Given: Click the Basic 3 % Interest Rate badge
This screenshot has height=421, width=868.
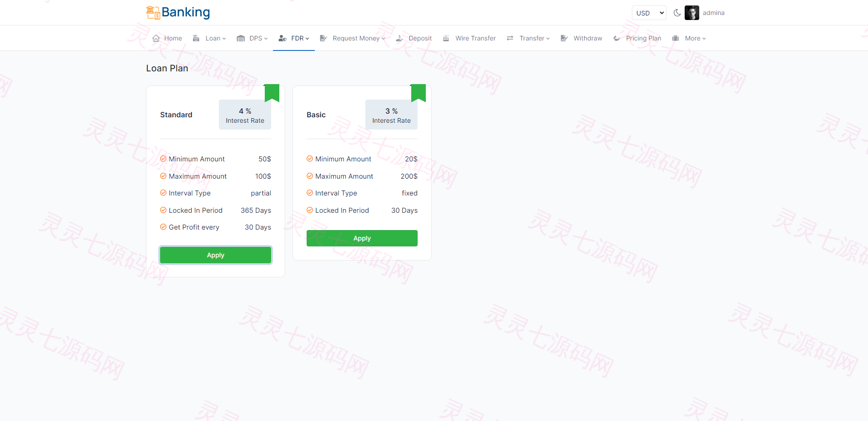Looking at the screenshot, I should (391, 115).
